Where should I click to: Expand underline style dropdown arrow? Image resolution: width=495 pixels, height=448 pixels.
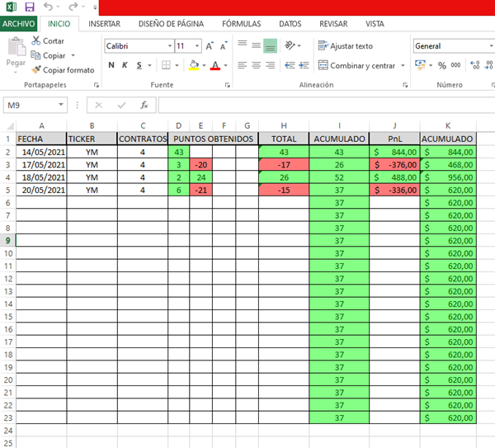coord(149,65)
